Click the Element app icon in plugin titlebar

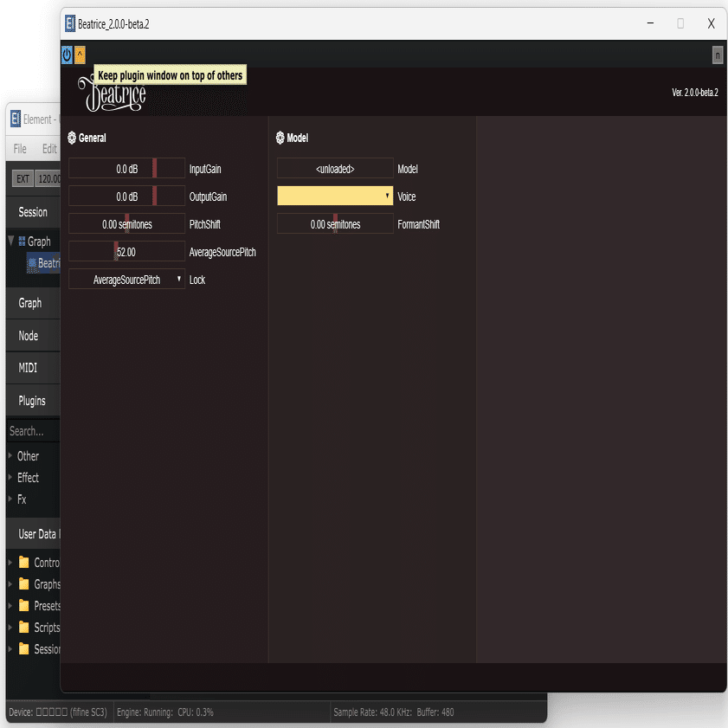(70, 23)
